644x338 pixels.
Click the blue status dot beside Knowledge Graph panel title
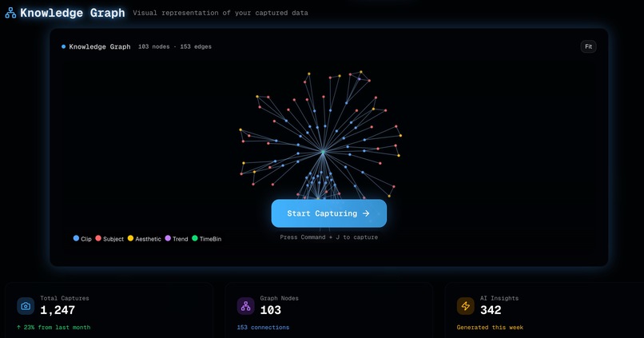pos(63,47)
